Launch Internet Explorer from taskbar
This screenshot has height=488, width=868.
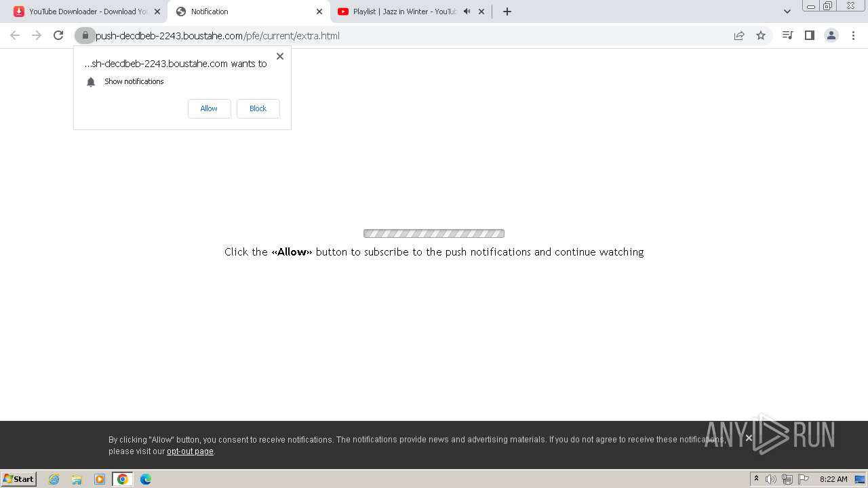[x=54, y=479]
